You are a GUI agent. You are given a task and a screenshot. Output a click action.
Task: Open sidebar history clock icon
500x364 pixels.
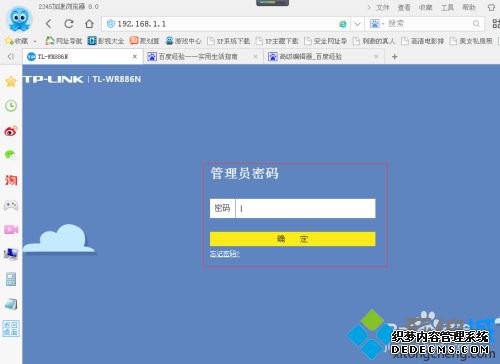pos(11,106)
